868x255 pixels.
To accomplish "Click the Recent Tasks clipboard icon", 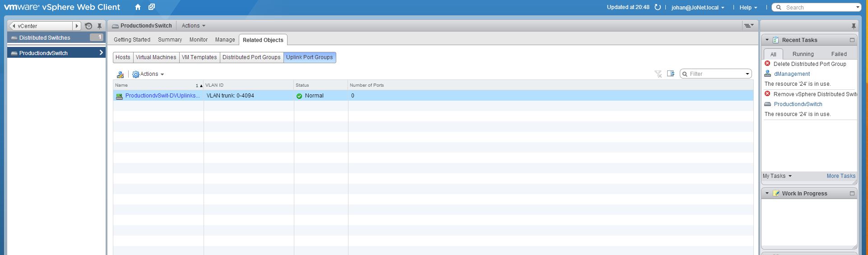I will [776, 40].
